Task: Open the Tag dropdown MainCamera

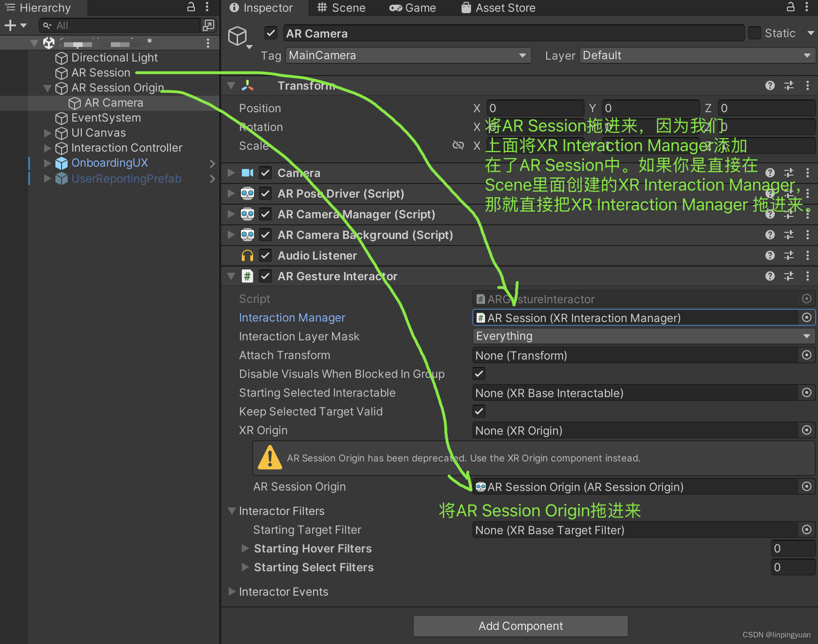Action: [x=408, y=55]
